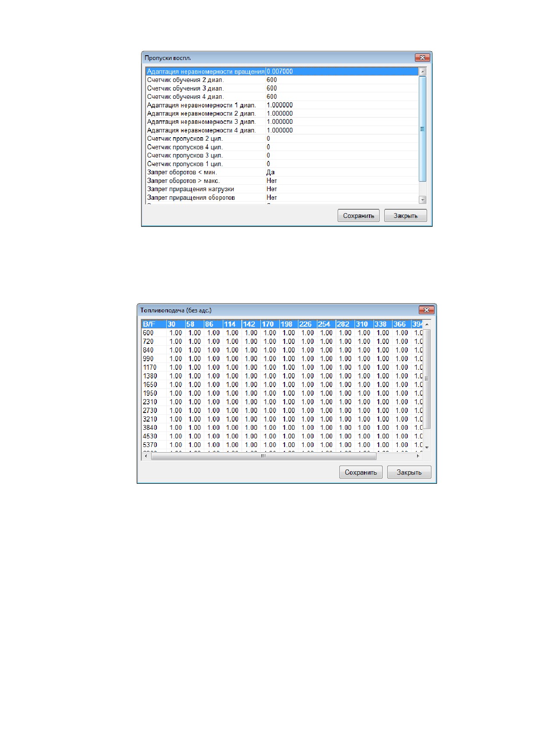
Task: Click column header 226 in fuel table
Action: (x=307, y=324)
